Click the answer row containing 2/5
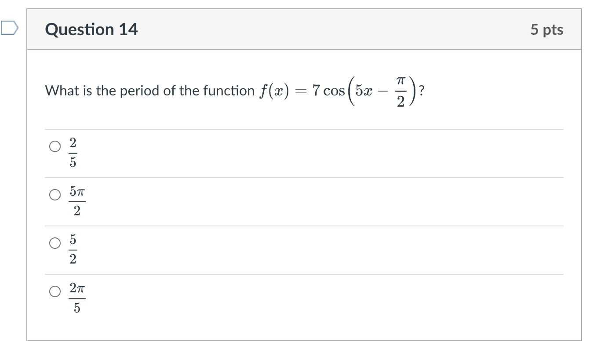This screenshot has width=604, height=364. (x=264, y=153)
